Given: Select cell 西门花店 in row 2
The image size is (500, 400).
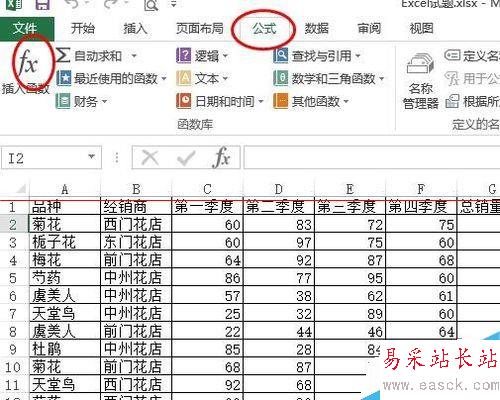Looking at the screenshot, I should (136, 224).
